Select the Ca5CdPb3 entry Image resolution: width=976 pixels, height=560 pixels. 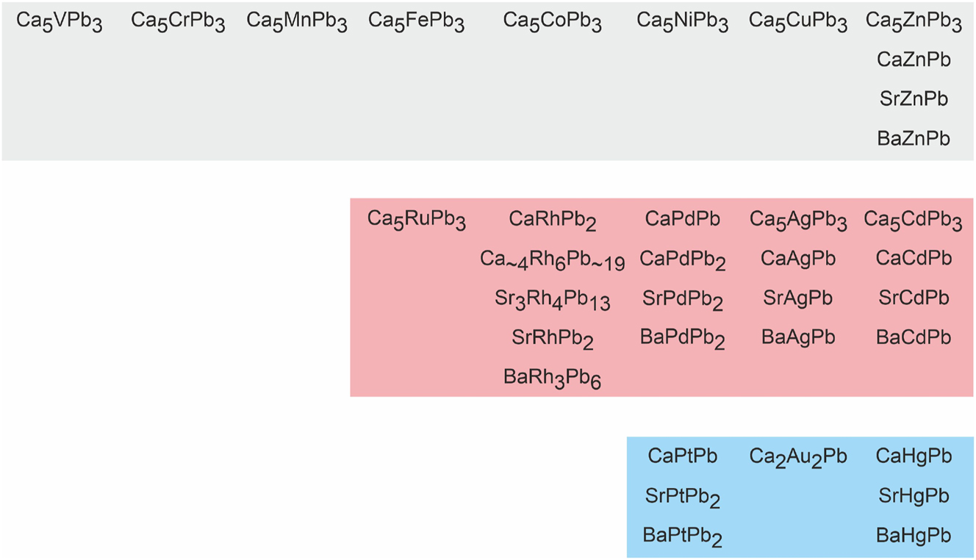tap(913, 219)
